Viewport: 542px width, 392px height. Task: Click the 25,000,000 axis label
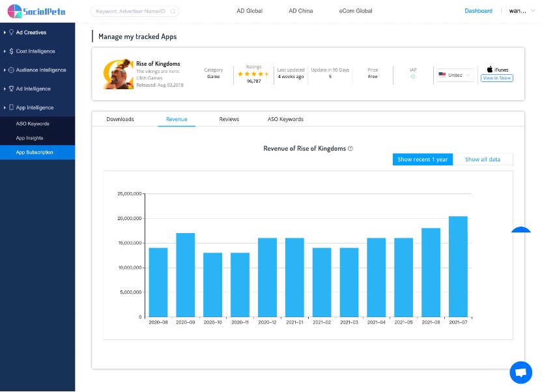pyautogui.click(x=129, y=194)
